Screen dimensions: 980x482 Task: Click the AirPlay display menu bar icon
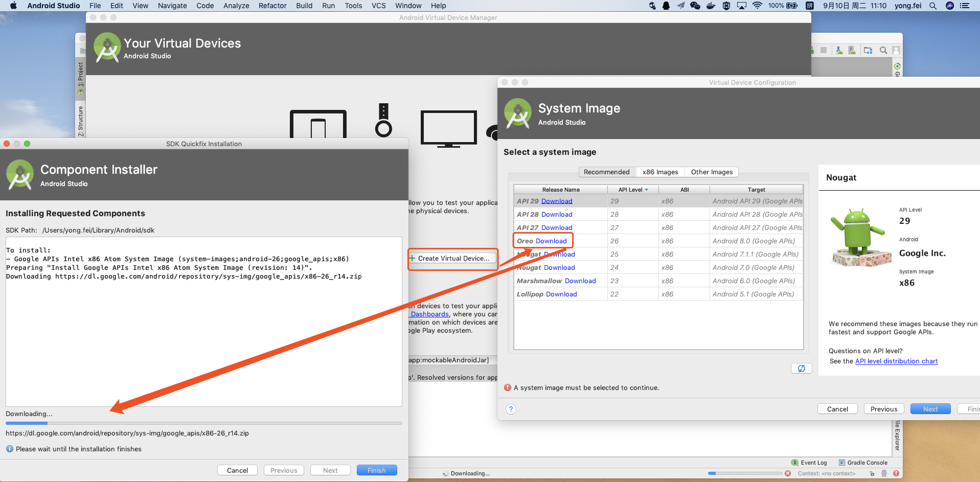pyautogui.click(x=742, y=6)
